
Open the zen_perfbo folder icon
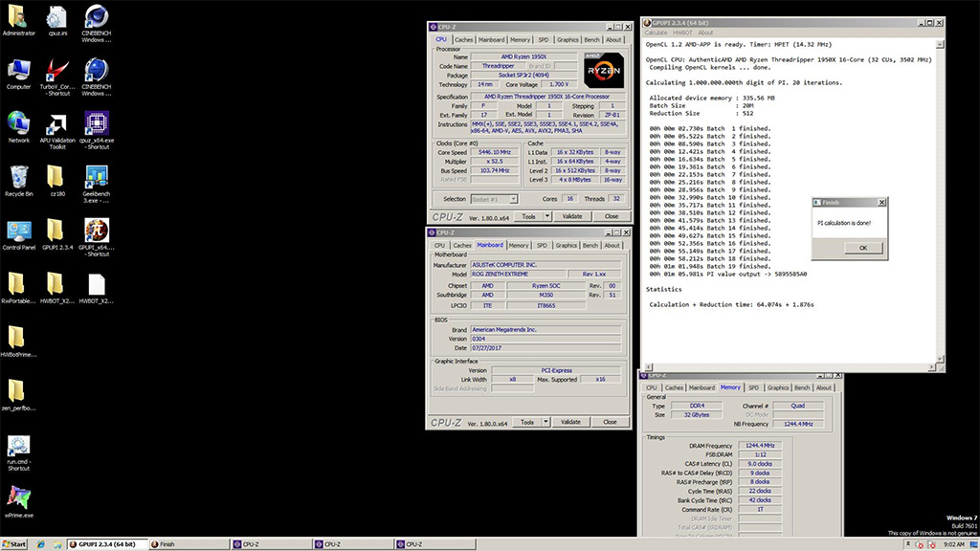pyautogui.click(x=18, y=395)
